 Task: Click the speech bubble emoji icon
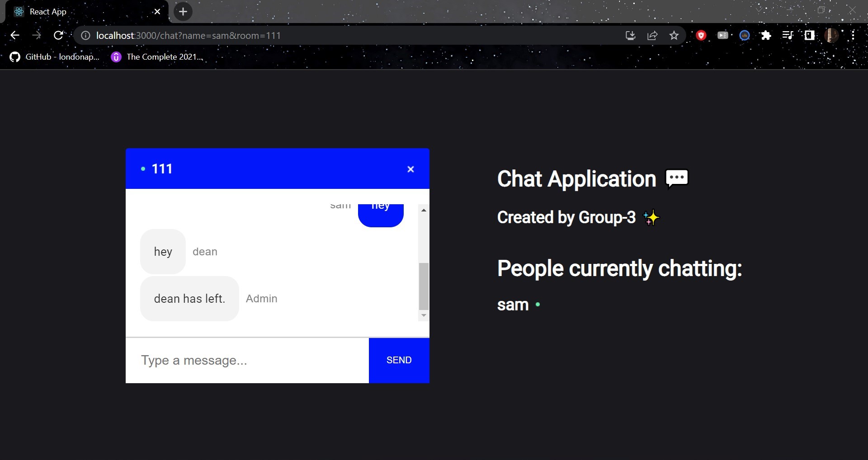pyautogui.click(x=677, y=178)
